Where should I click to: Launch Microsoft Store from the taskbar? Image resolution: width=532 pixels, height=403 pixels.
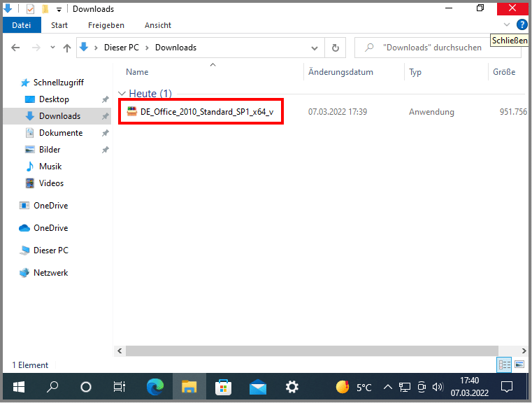point(224,386)
